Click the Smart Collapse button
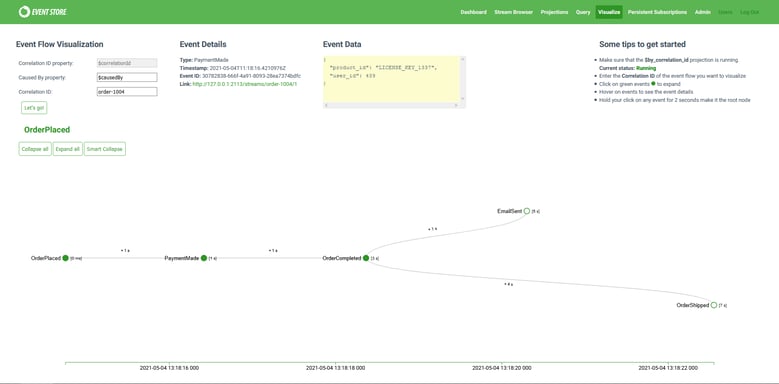Image resolution: width=779 pixels, height=384 pixels. (104, 149)
